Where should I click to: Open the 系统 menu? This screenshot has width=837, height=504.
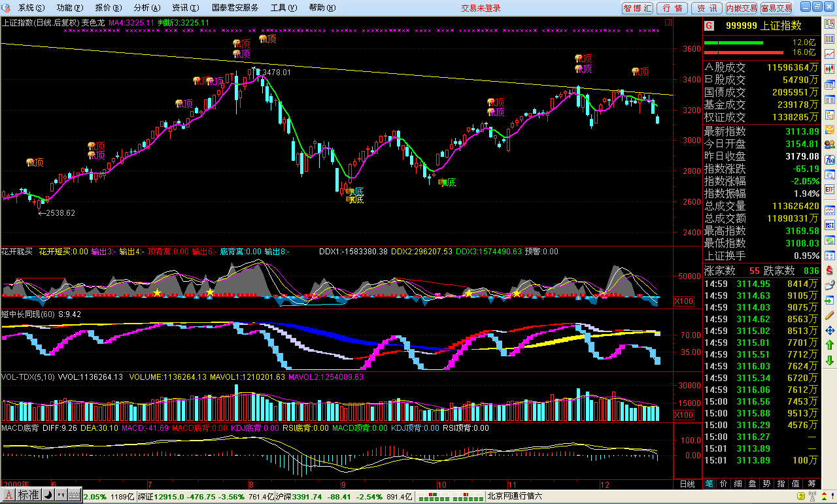31,8
